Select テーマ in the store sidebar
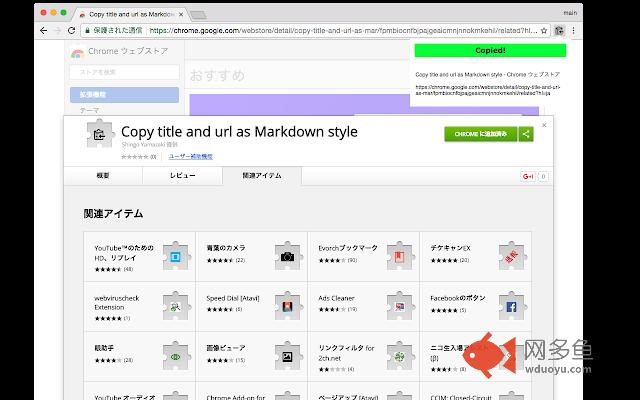Screen dimensions: 640x400 [x=89, y=111]
